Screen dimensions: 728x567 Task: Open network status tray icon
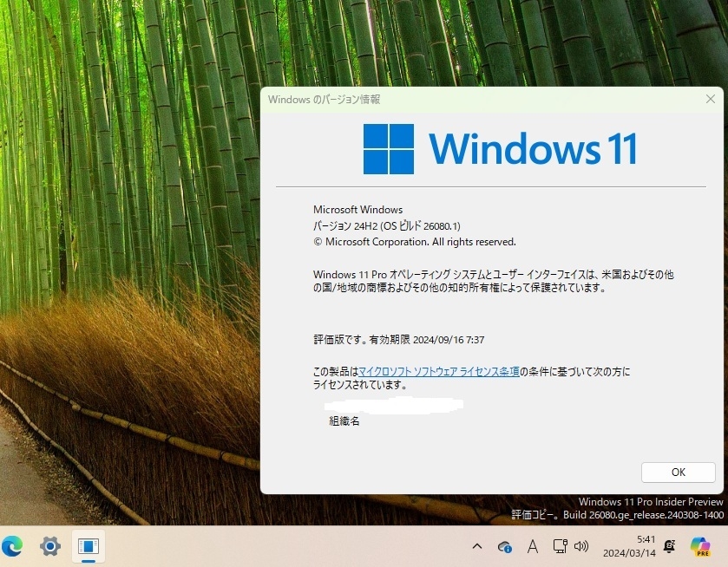(560, 546)
